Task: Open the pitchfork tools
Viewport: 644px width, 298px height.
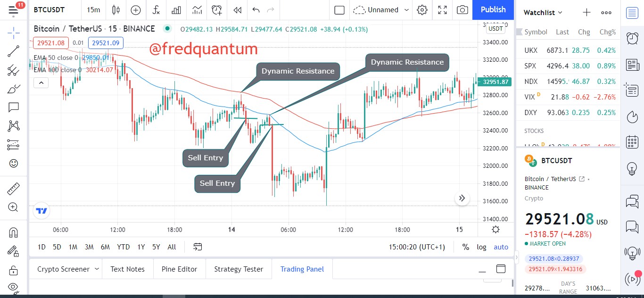Action: 14,70
